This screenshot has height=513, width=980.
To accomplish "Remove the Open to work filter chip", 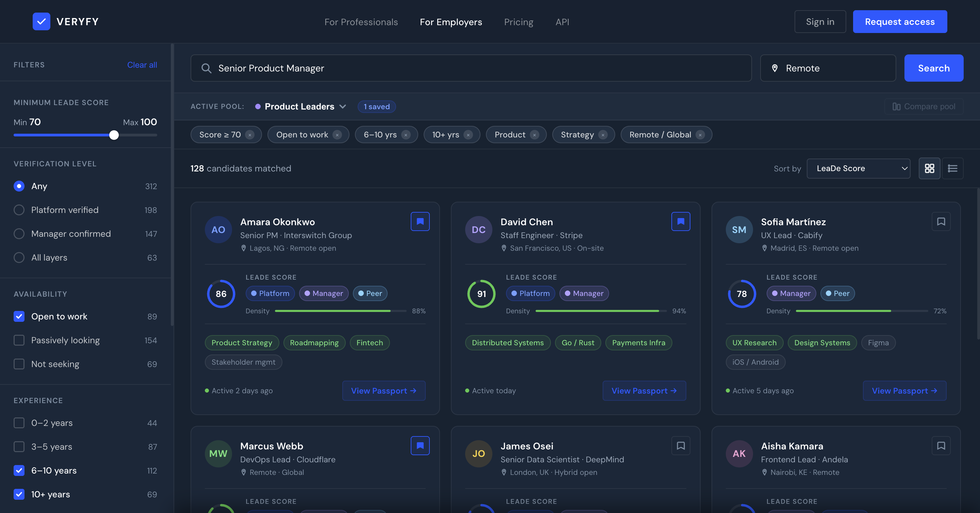I will coord(337,135).
